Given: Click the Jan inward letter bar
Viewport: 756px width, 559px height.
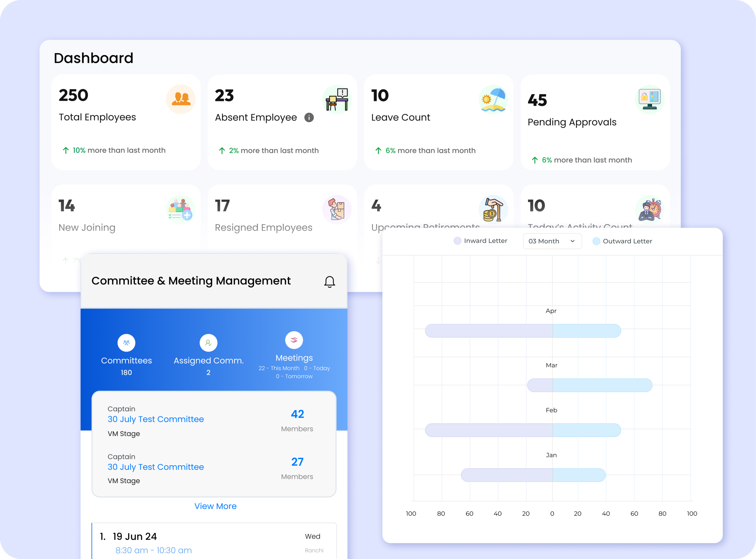Looking at the screenshot, I should [x=506, y=475].
